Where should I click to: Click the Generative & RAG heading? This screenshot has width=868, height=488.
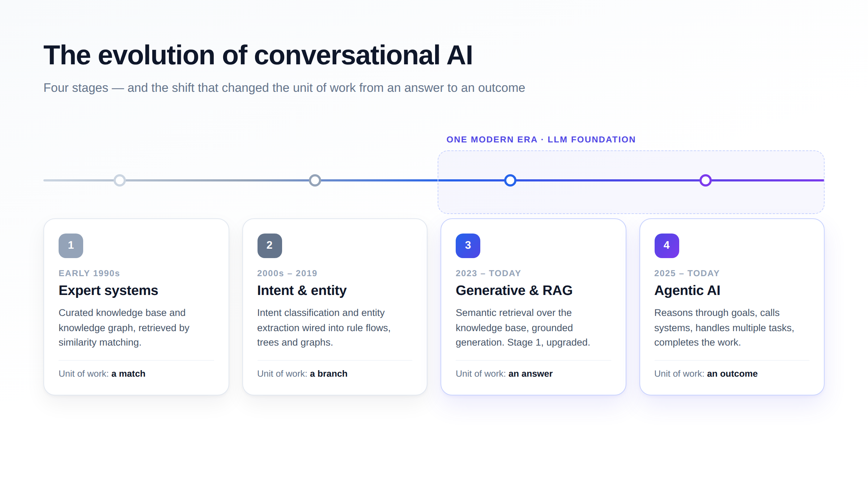(x=514, y=291)
